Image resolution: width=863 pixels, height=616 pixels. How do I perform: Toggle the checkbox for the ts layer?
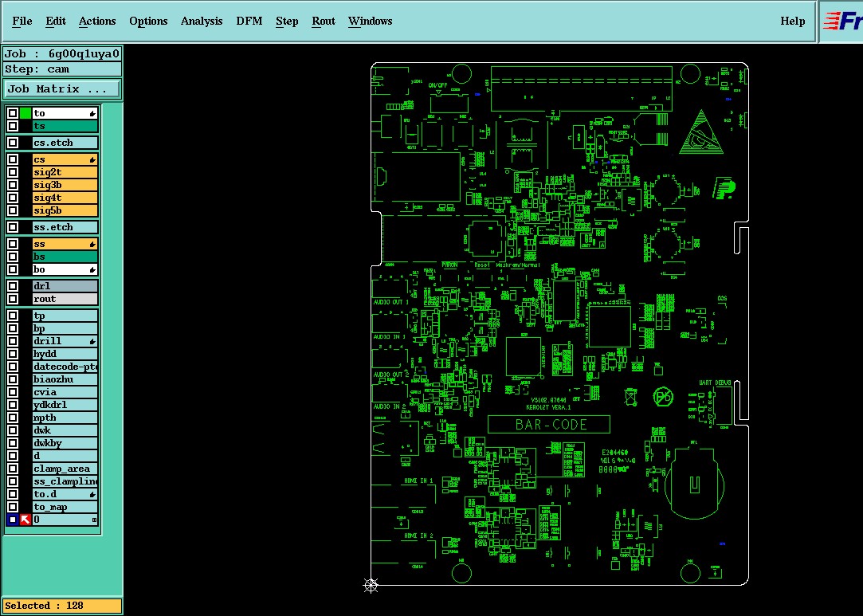click(x=13, y=126)
